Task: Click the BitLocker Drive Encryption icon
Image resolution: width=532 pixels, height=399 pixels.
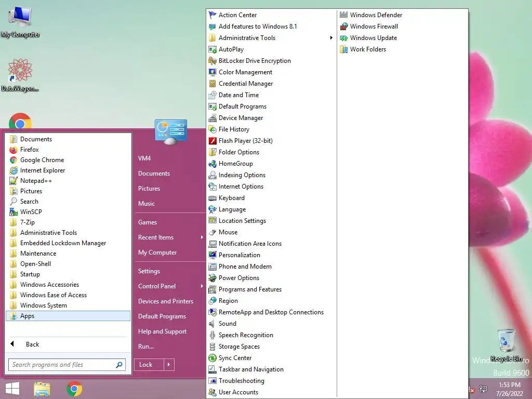Action: point(212,61)
